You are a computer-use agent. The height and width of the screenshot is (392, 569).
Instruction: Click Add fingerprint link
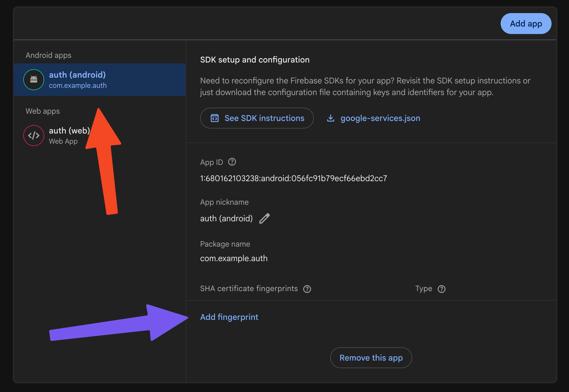[x=229, y=317]
